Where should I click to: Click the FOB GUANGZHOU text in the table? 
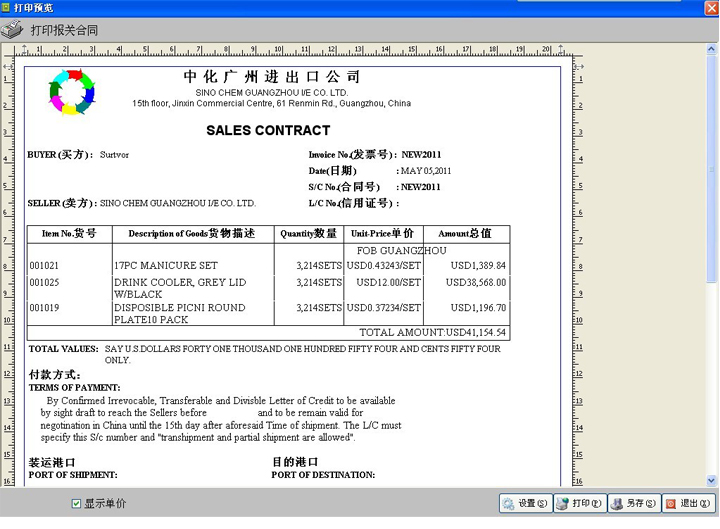pos(401,251)
